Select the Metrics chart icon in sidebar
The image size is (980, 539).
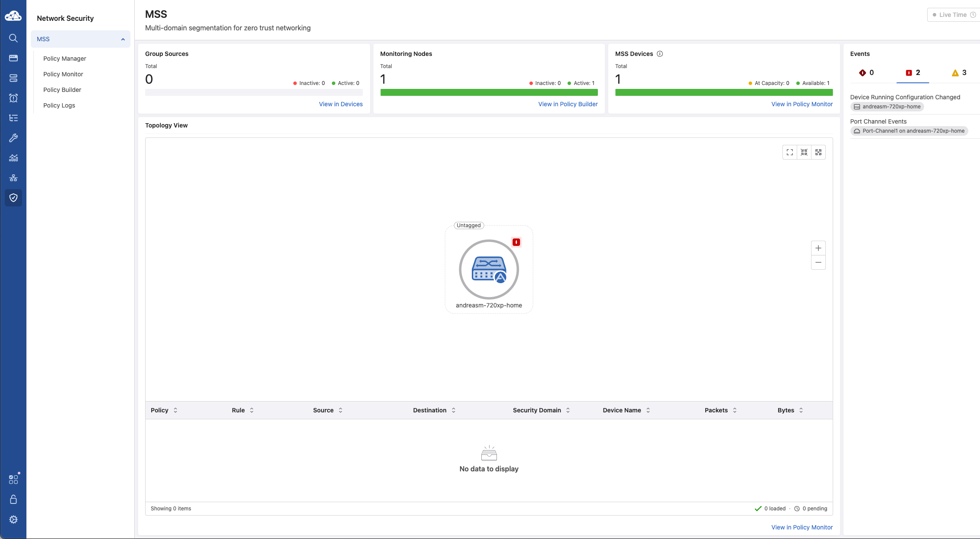(13, 158)
